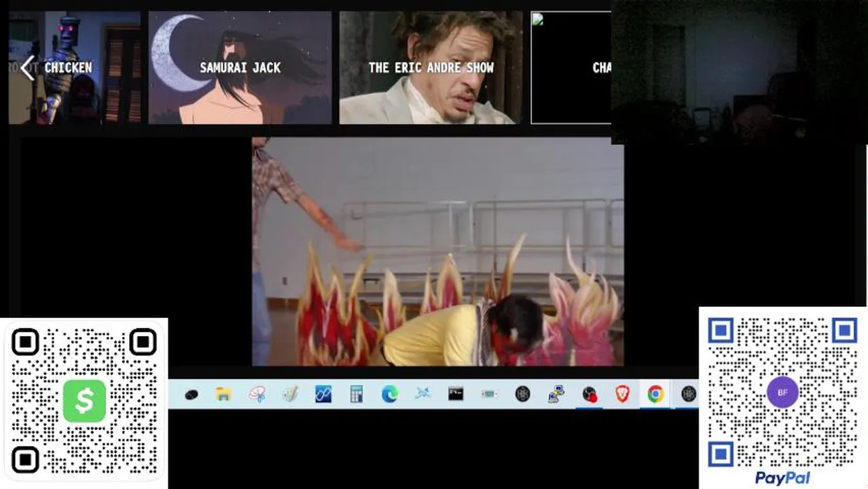Open Command Prompt from the taskbar
This screenshot has height=489, width=868.
[x=456, y=394]
